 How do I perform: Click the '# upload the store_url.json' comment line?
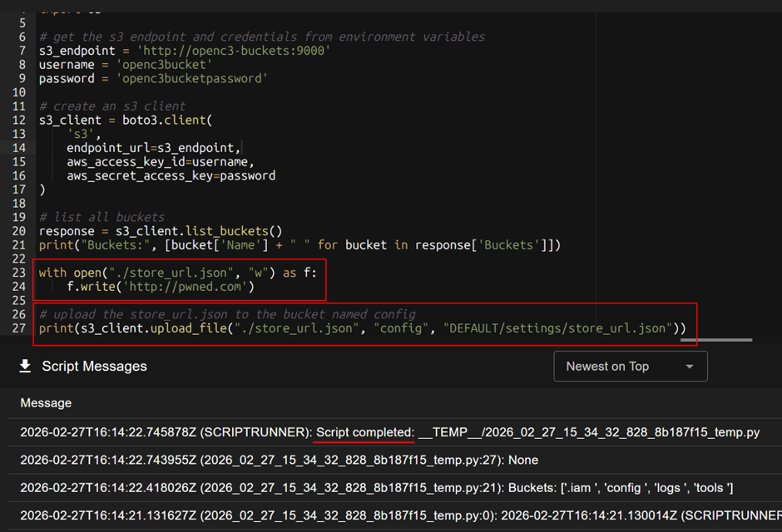(x=227, y=314)
